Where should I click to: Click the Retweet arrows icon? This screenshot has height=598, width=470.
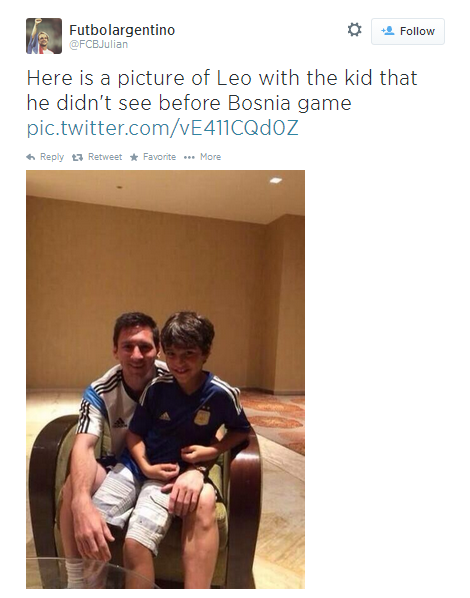point(77,157)
